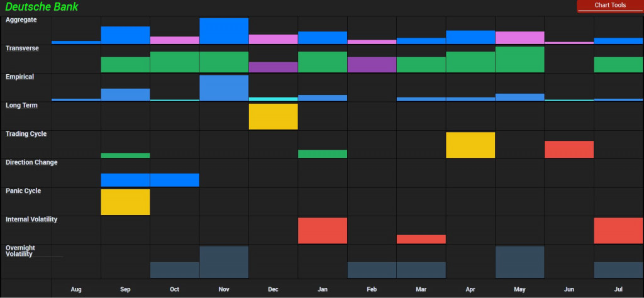Click the small Internal Volatility bar in March

421,240
